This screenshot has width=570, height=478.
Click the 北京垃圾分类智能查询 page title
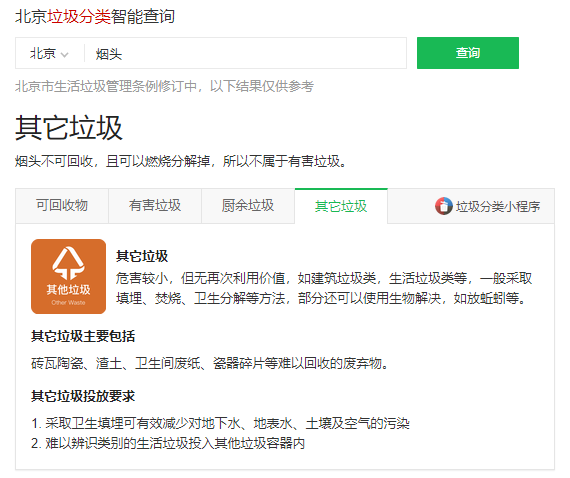pyautogui.click(x=95, y=16)
